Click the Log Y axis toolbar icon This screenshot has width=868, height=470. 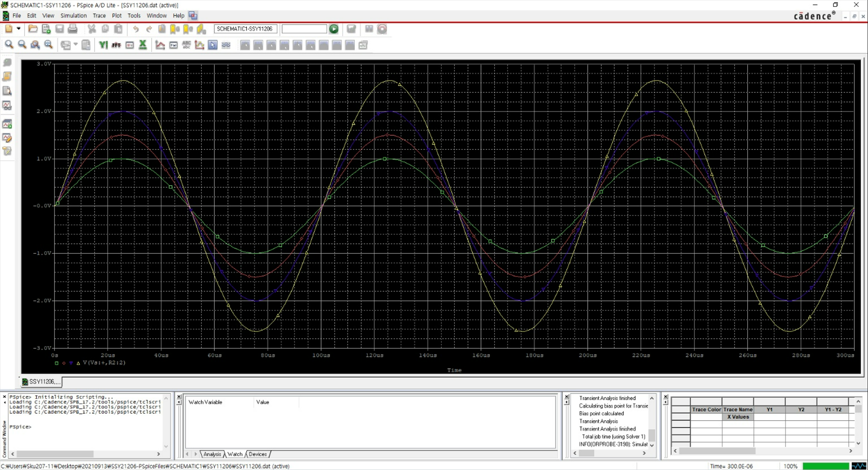click(103, 45)
